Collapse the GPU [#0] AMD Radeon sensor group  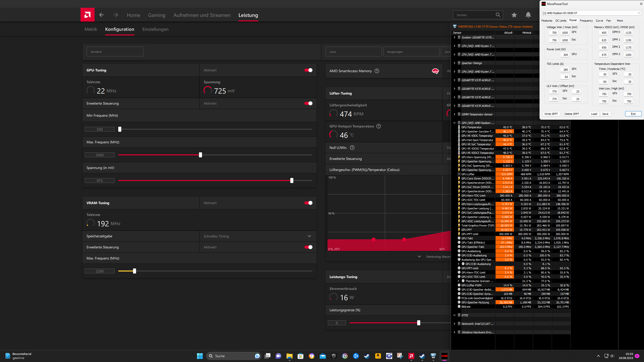[x=454, y=123]
